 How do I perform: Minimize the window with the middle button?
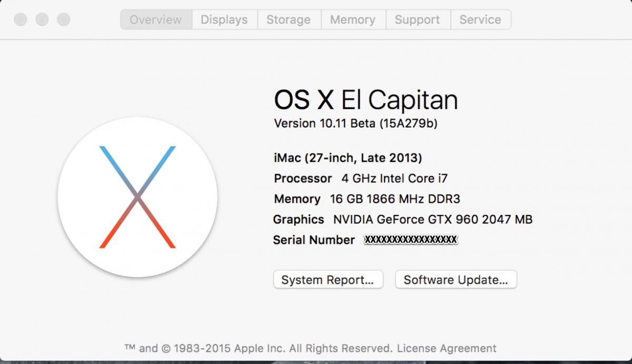coord(42,20)
